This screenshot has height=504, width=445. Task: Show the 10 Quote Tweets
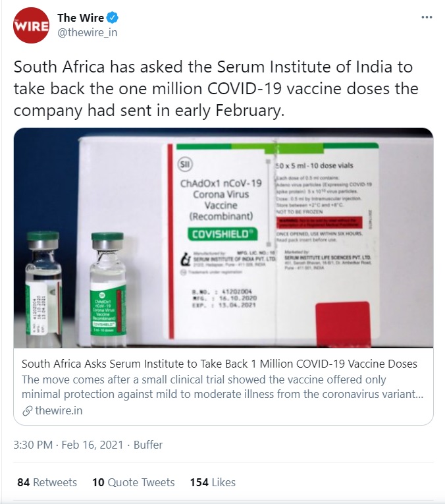click(133, 482)
